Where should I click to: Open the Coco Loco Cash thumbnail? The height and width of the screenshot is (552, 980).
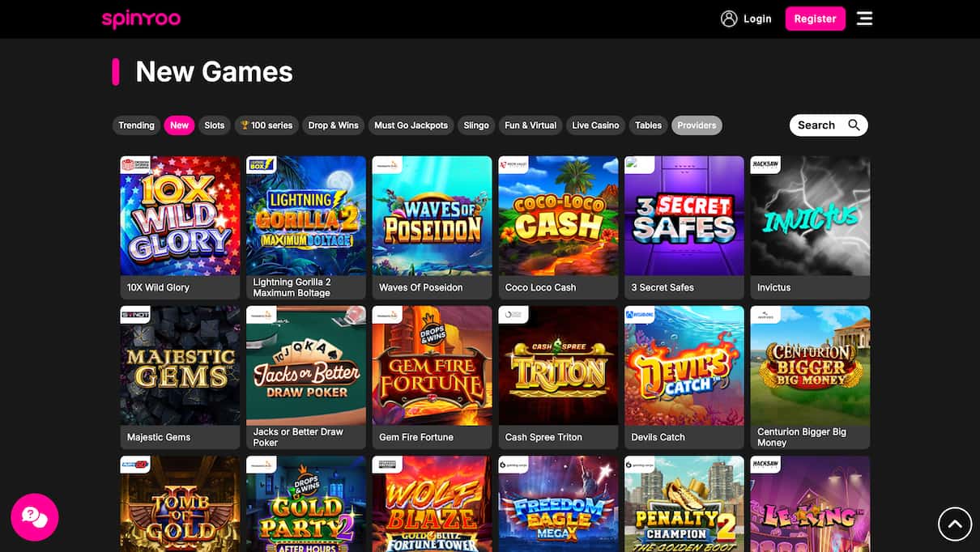pos(558,216)
